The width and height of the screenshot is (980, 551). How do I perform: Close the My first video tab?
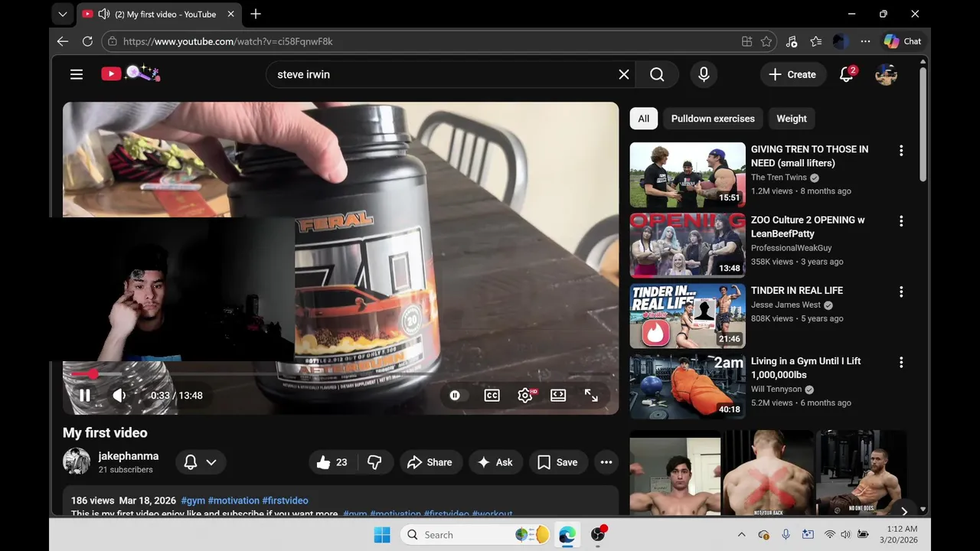pyautogui.click(x=230, y=14)
